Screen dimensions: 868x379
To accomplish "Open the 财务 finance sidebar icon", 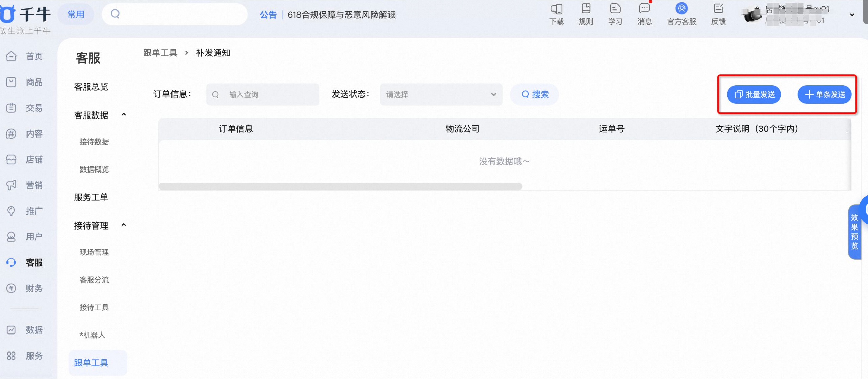I will point(11,288).
